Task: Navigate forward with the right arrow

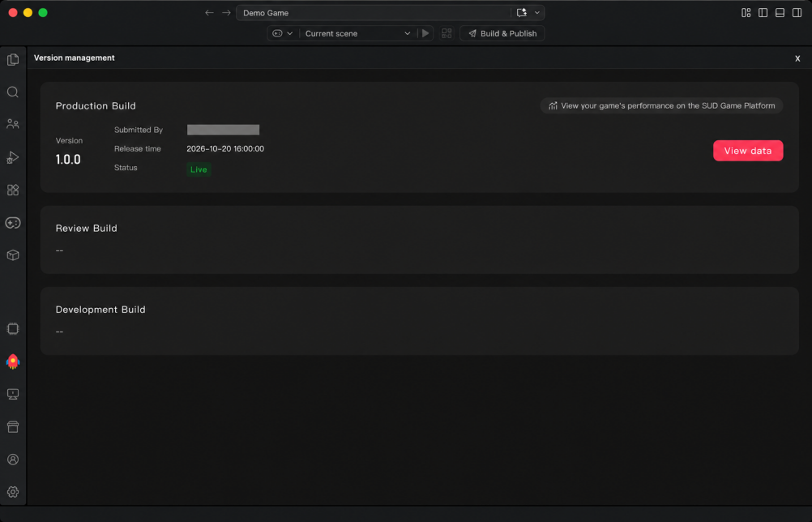Action: (x=226, y=12)
